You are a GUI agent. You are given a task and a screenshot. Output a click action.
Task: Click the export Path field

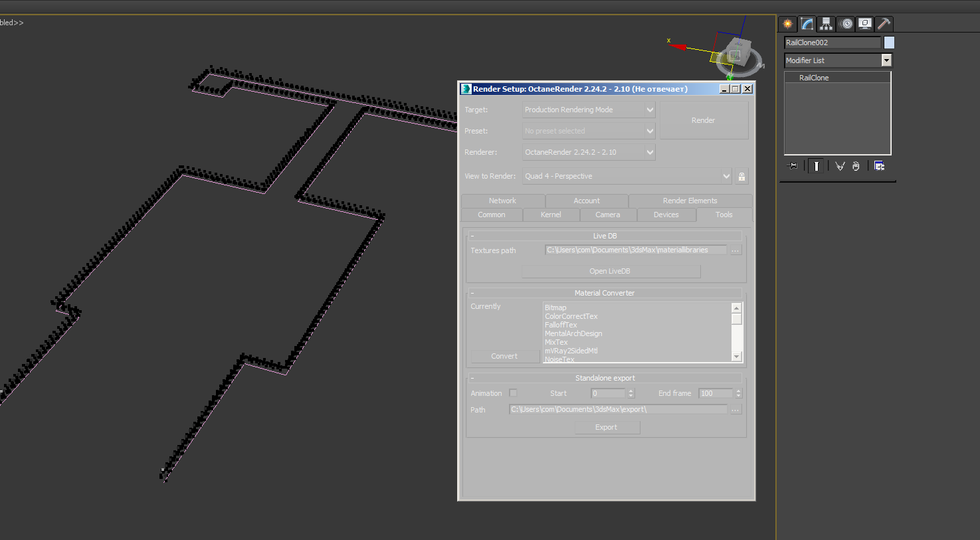tap(618, 410)
